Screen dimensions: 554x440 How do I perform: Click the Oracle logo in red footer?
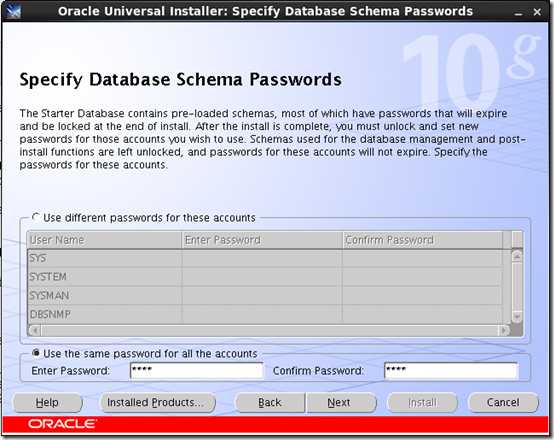click(62, 424)
